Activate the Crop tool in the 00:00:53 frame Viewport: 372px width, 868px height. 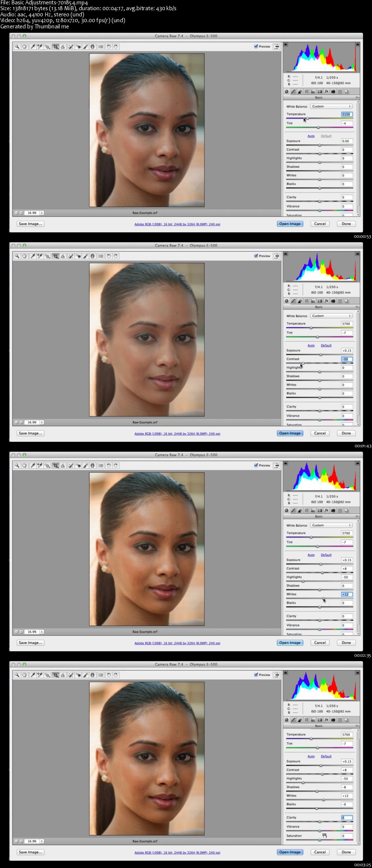tap(56, 47)
